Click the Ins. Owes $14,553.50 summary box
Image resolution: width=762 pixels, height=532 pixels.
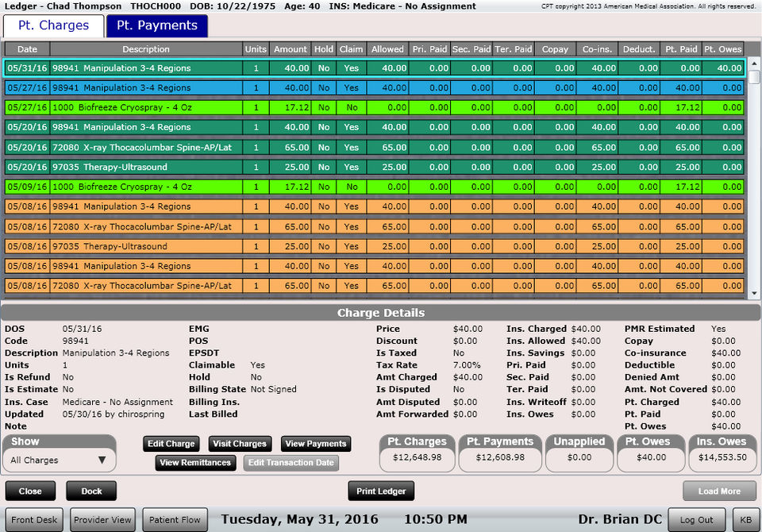(722, 453)
